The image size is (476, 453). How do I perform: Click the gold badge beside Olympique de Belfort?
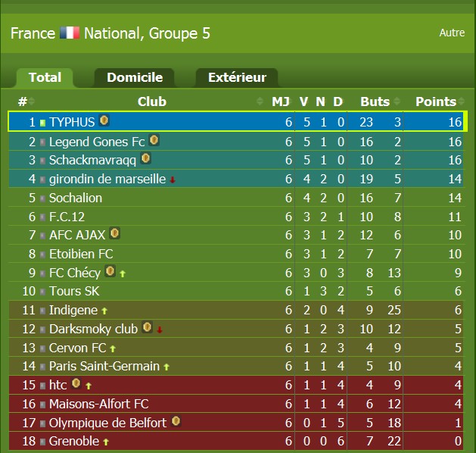pyautogui.click(x=176, y=421)
